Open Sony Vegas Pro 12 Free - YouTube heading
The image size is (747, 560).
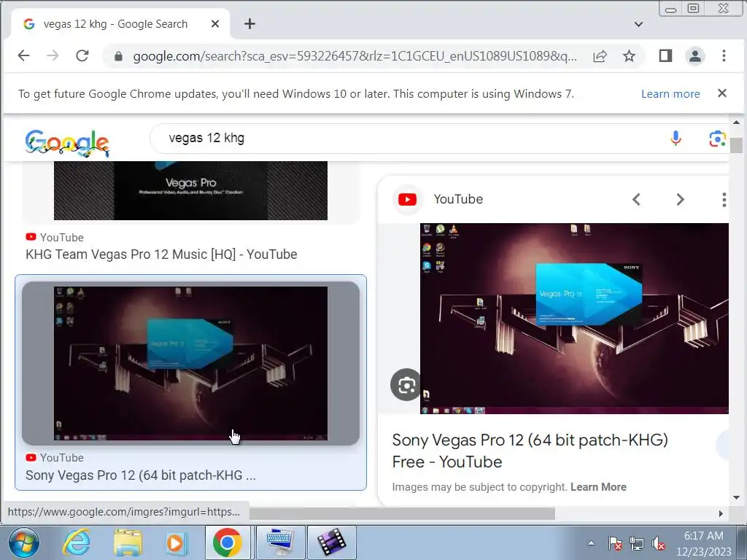[530, 451]
